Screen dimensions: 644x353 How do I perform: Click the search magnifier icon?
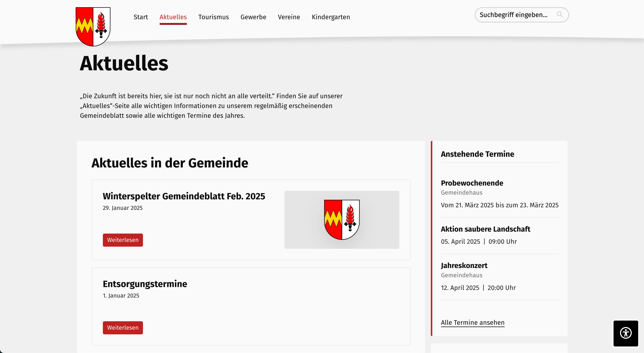tap(559, 14)
